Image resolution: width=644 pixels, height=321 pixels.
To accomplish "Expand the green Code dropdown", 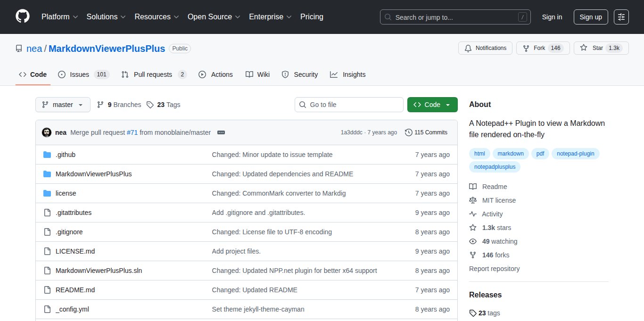I will [432, 105].
